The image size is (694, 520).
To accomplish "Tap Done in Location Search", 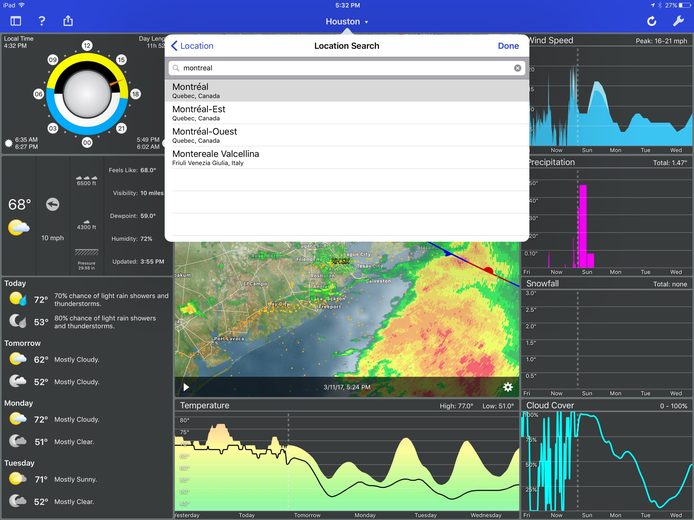I will click(x=508, y=46).
